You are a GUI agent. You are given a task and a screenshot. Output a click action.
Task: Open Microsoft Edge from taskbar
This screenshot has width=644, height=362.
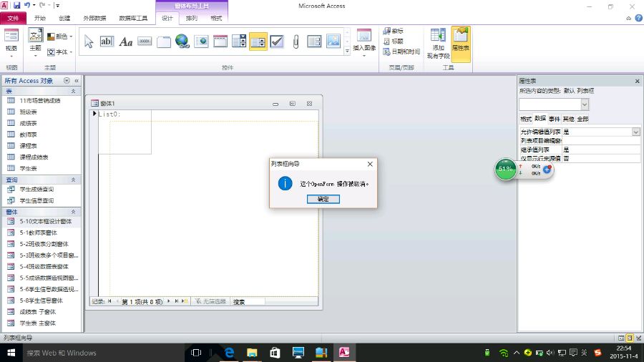[229, 353]
